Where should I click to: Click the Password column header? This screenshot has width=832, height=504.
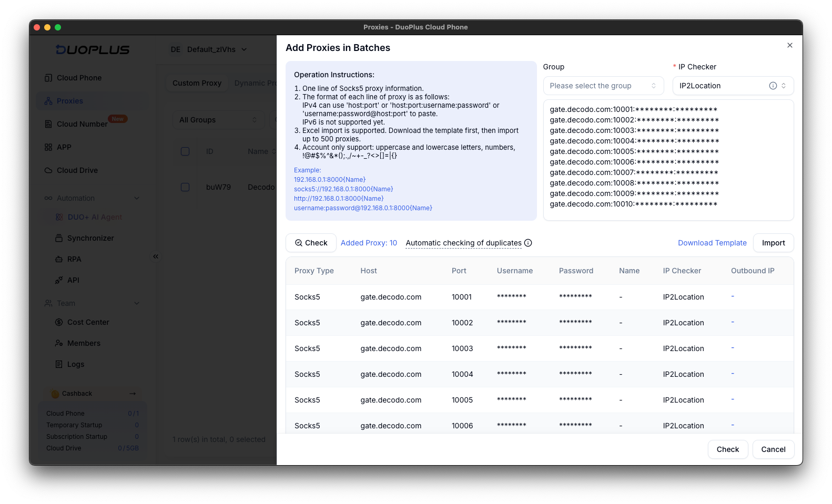point(576,271)
